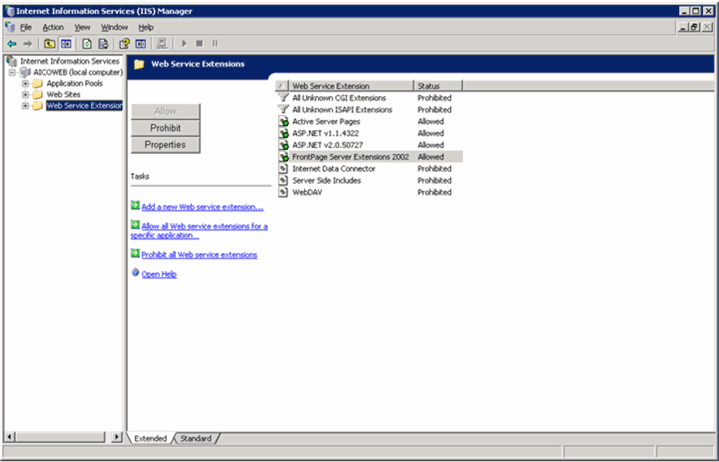Viewport: 719px width, 462px height.
Task: Click the Pause item toolbar icon
Action: point(215,44)
